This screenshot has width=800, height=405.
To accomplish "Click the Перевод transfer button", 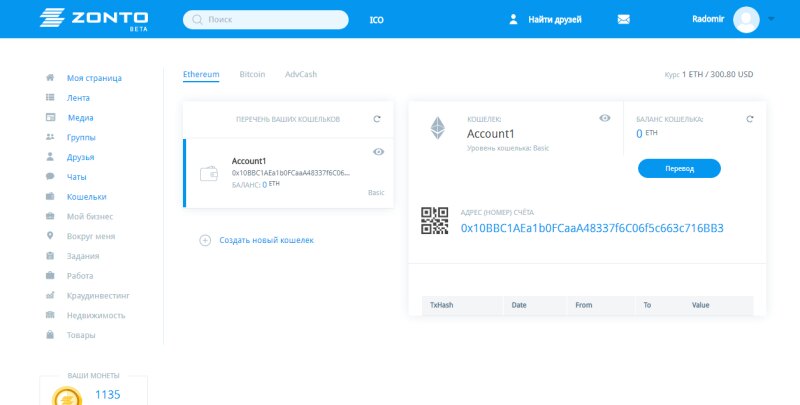I will click(679, 168).
